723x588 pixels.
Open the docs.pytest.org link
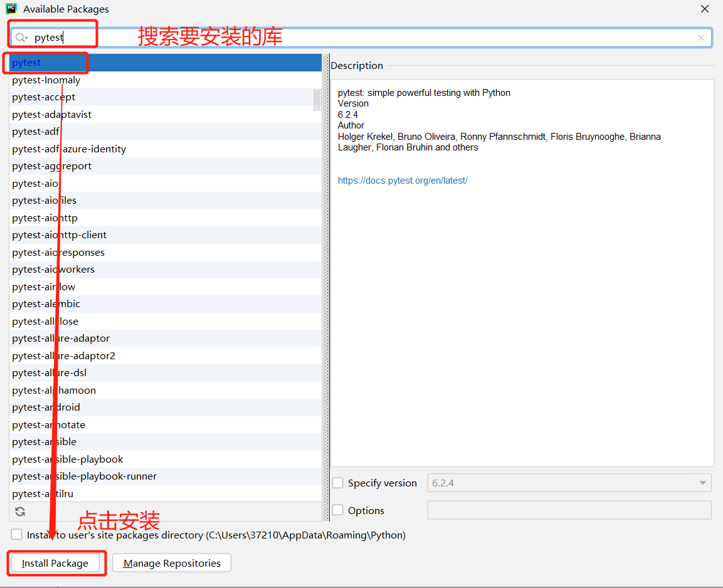pos(403,181)
